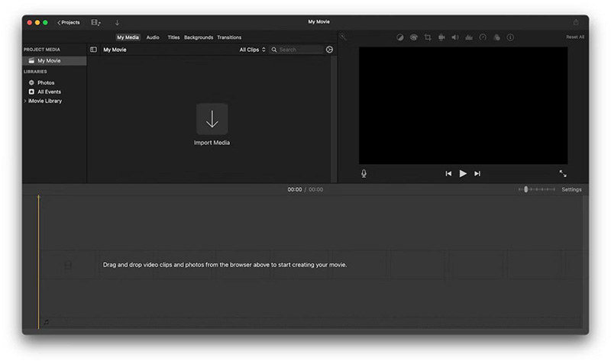Click the voiceover microphone icon
Image resolution: width=611 pixels, height=364 pixels.
[x=364, y=174]
